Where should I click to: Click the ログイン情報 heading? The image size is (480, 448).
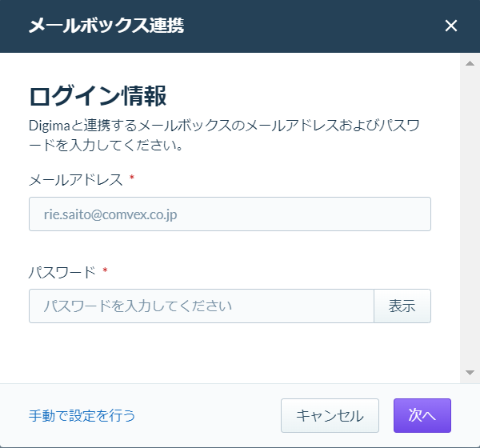click(x=98, y=96)
